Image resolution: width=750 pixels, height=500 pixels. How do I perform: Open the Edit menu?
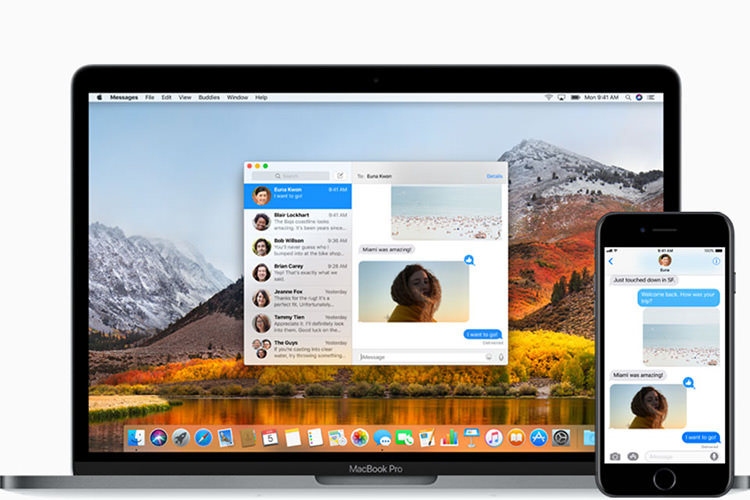166,97
